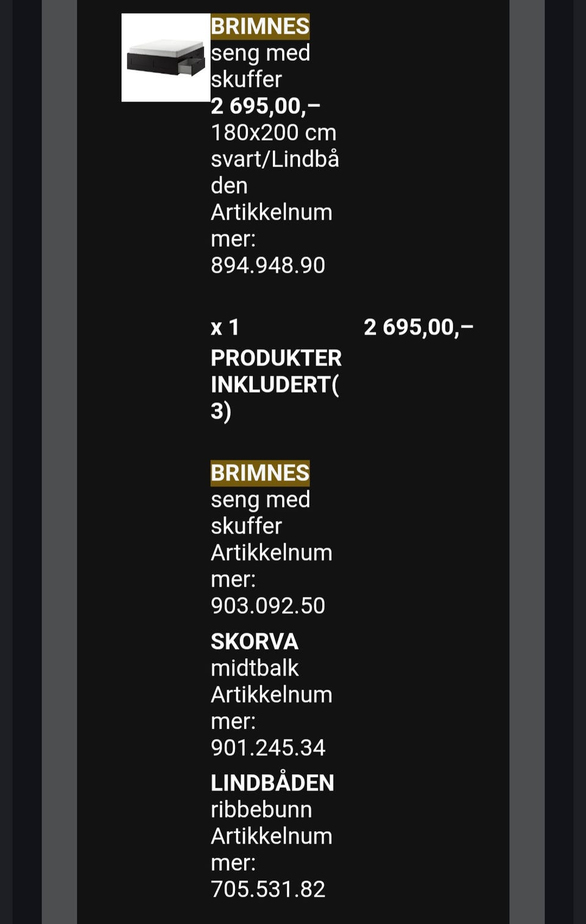
Task: Select the bold 2 695,00,– price under 'skuffer'
Action: point(266,106)
